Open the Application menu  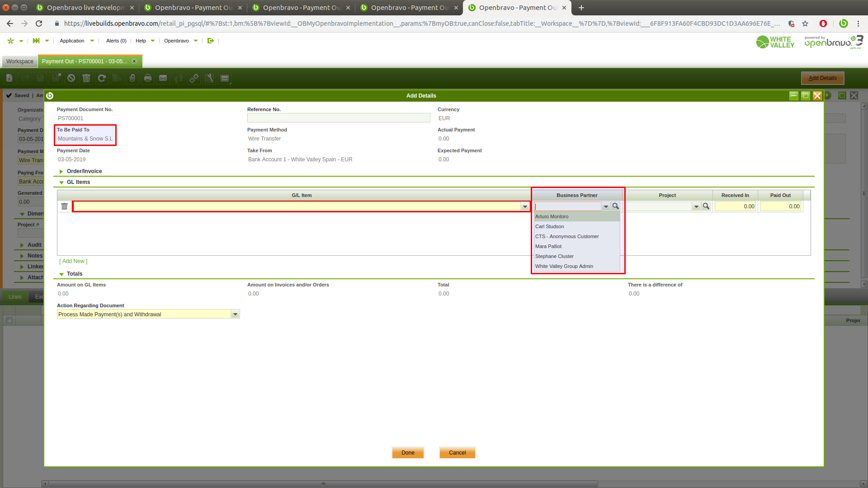(x=72, y=41)
